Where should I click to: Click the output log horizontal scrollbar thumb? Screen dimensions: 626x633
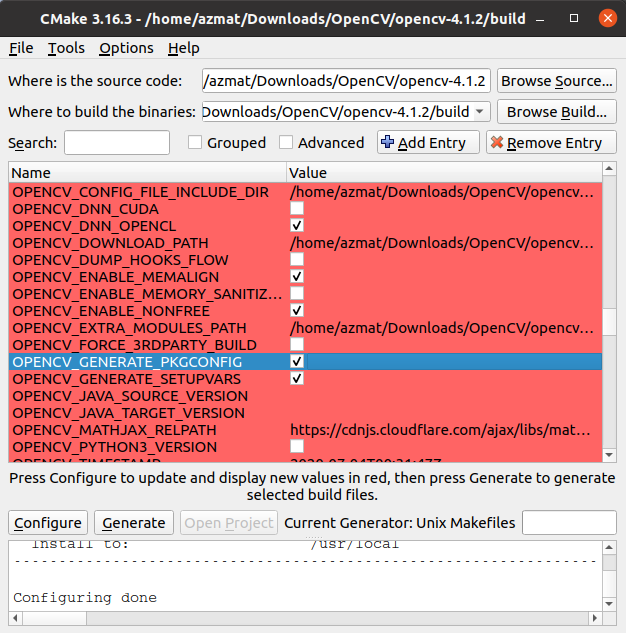(x=54, y=618)
